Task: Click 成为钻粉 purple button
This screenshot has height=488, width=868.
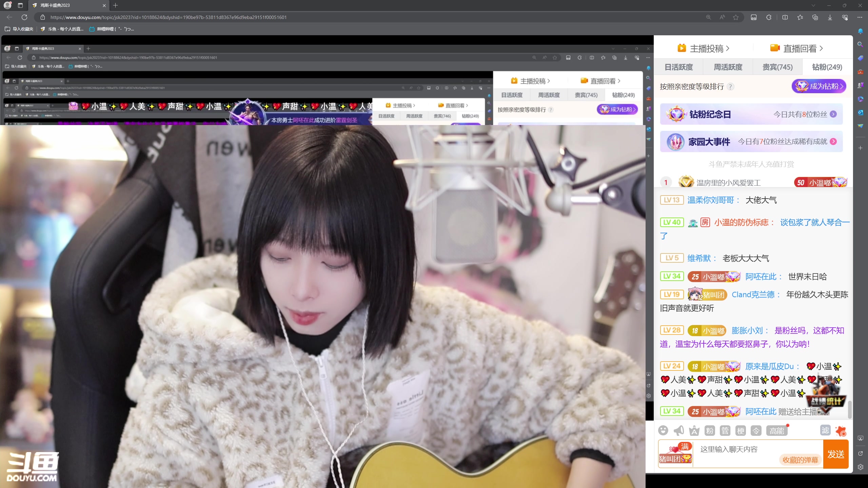Action: coord(819,86)
